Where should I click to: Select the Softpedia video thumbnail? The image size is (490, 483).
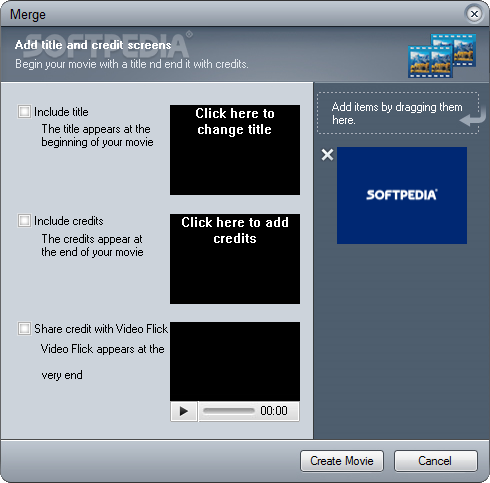click(402, 195)
